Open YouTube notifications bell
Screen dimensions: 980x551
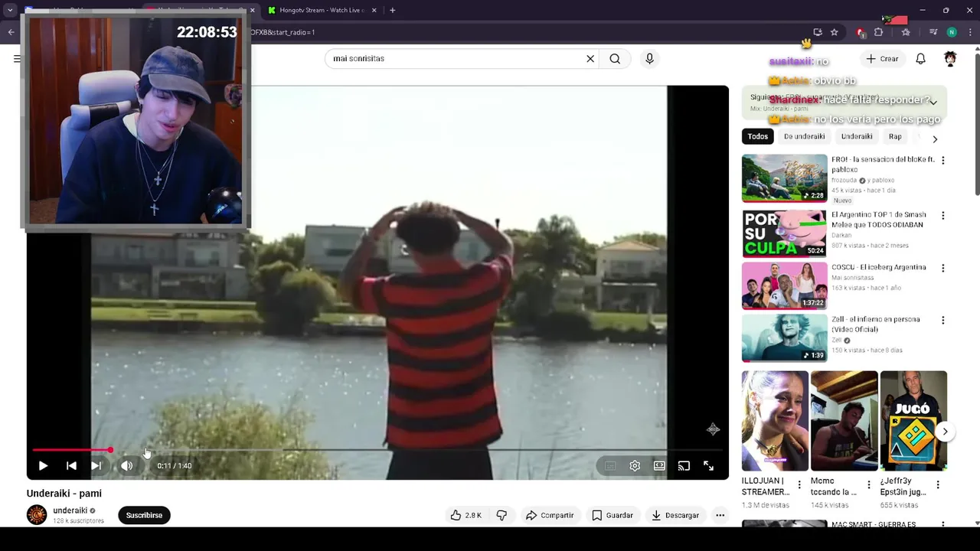click(x=921, y=59)
